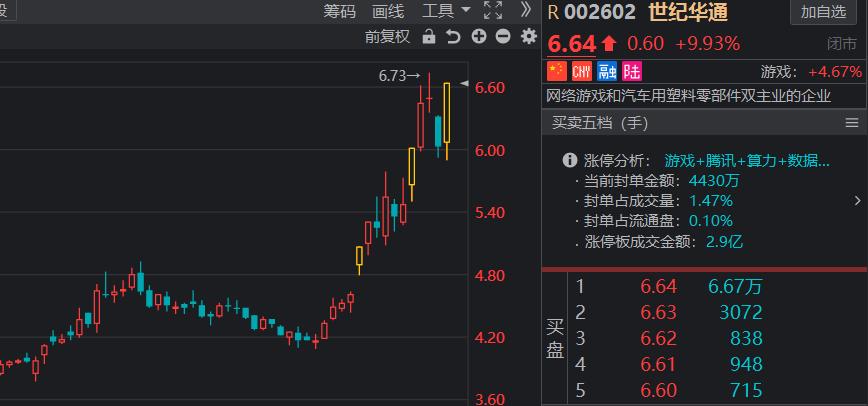Image resolution: width=868 pixels, height=406 pixels.
Task: Undo the last chart action
Action: (x=453, y=37)
